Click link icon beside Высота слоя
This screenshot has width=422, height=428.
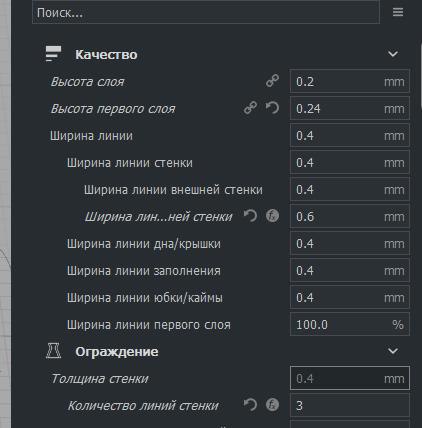coord(272,81)
